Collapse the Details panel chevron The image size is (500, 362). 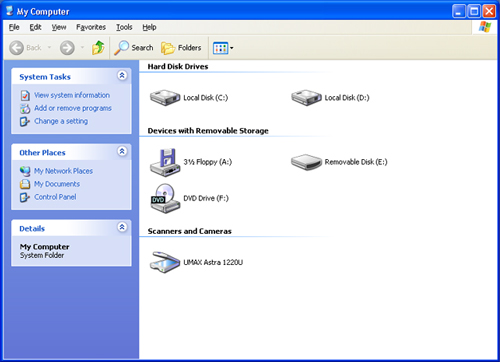122,227
